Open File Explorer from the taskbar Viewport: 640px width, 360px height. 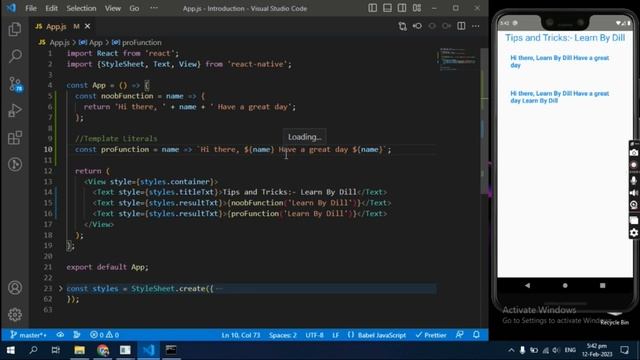click(x=80, y=350)
